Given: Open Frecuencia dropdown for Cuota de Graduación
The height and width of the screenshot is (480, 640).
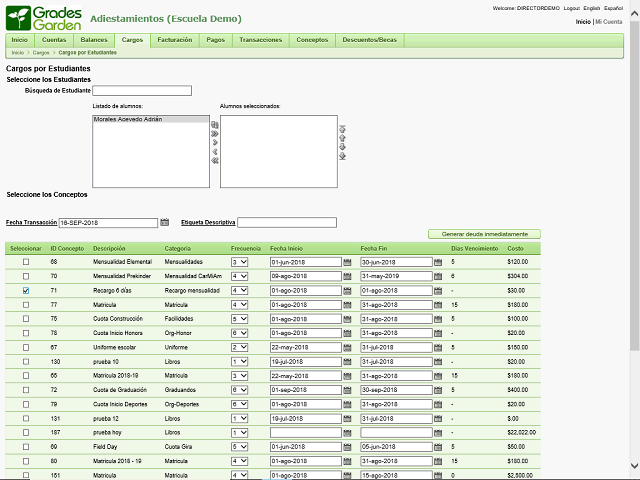Looking at the screenshot, I should 240,390.
